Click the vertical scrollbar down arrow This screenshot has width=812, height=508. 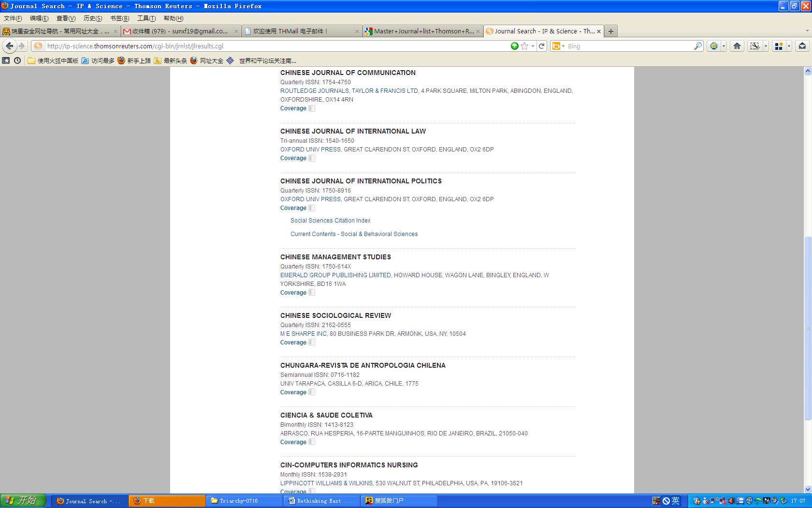click(808, 489)
